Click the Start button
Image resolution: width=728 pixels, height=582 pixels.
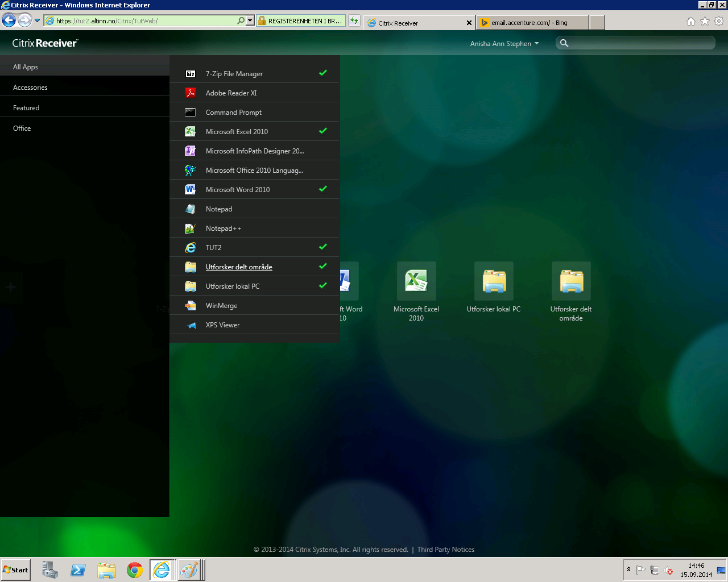[15, 570]
